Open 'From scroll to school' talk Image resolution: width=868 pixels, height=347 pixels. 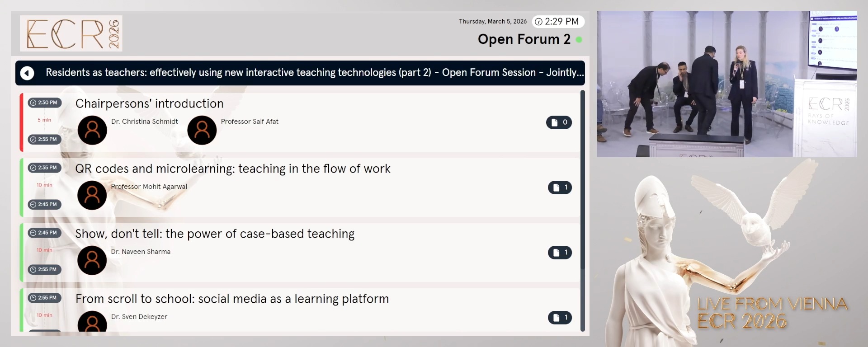point(232,299)
